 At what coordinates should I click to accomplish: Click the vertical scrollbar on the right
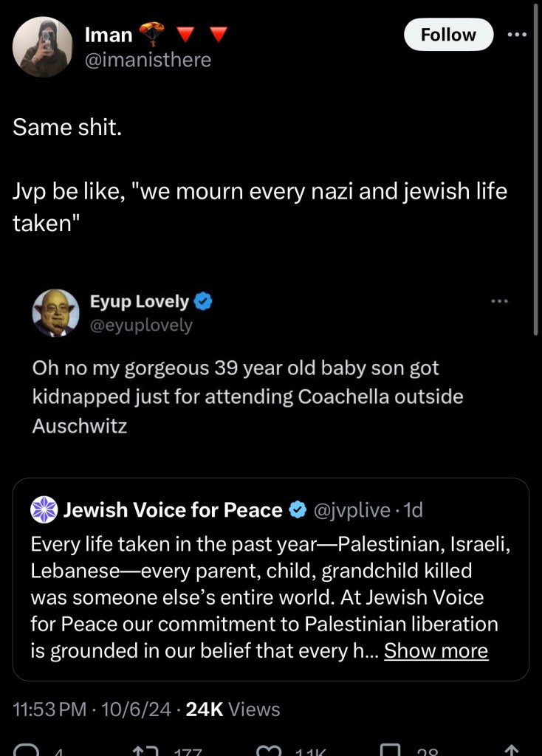coord(536,170)
